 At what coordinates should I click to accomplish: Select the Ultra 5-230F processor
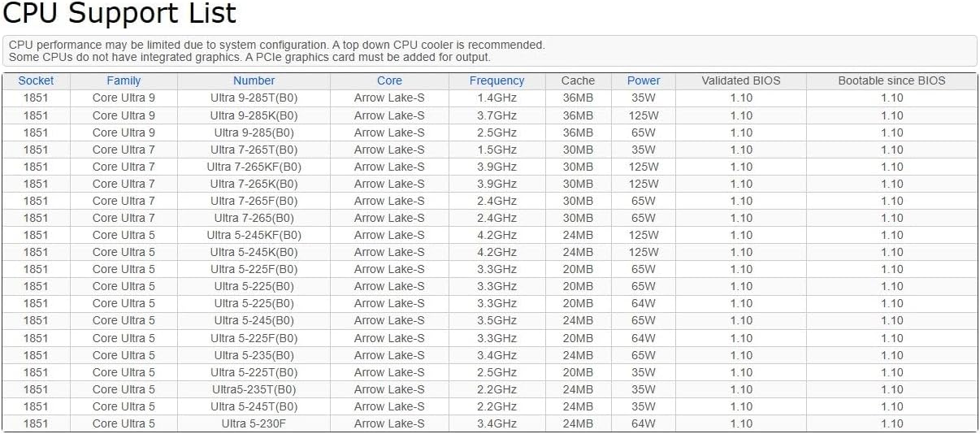tap(254, 423)
